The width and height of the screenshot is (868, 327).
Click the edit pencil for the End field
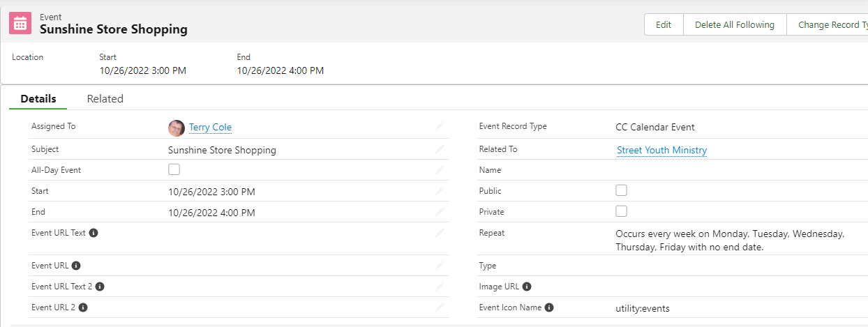point(440,212)
